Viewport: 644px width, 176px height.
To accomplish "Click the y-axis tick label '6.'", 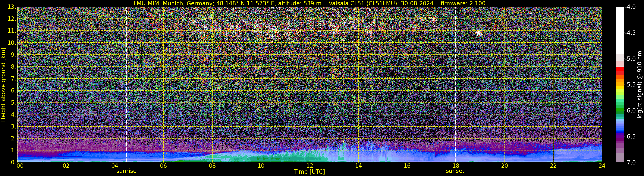I will coord(13,91).
